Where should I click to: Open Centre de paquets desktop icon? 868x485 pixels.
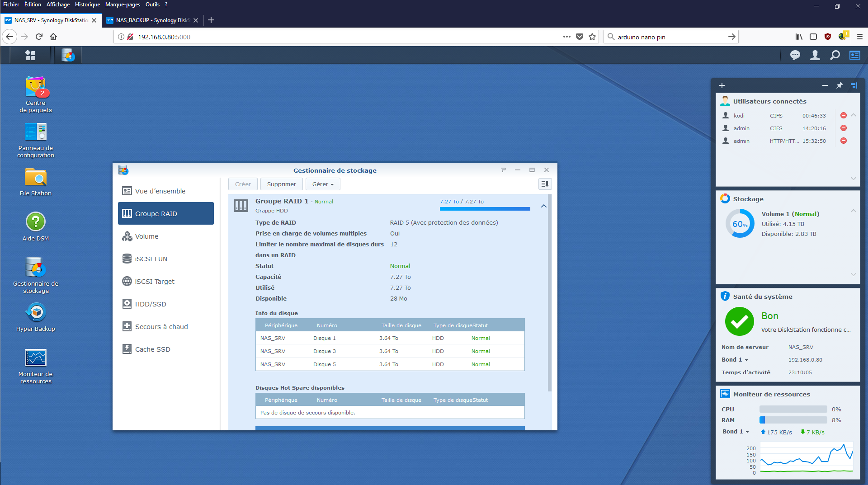click(36, 94)
